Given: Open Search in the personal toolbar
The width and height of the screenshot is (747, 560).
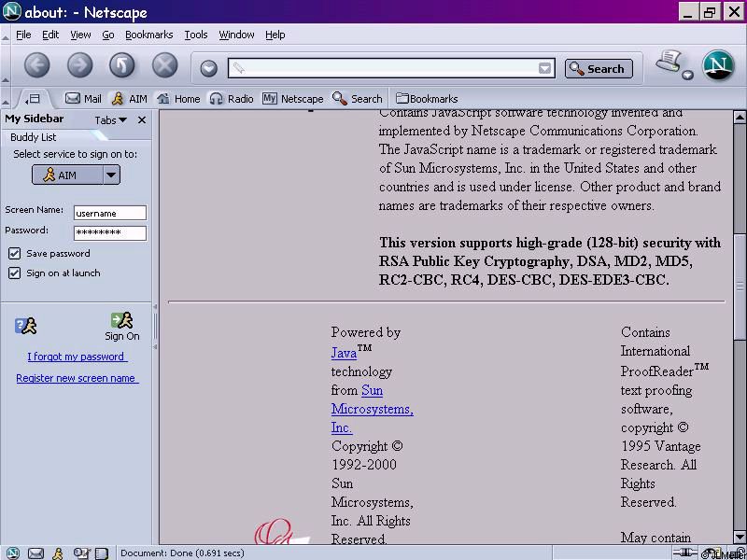Looking at the screenshot, I should [x=358, y=99].
